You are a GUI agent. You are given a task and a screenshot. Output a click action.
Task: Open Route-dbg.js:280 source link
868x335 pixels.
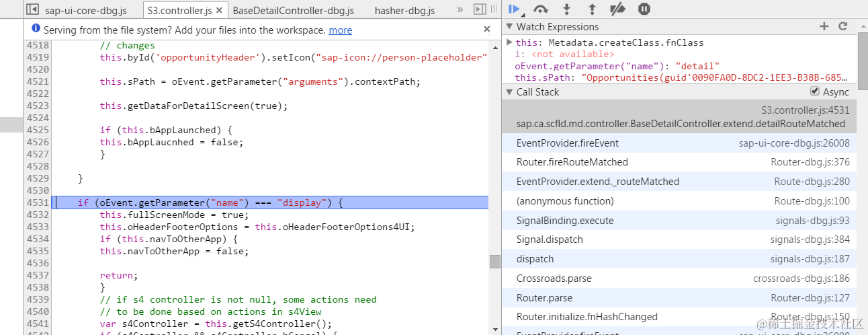click(x=812, y=182)
